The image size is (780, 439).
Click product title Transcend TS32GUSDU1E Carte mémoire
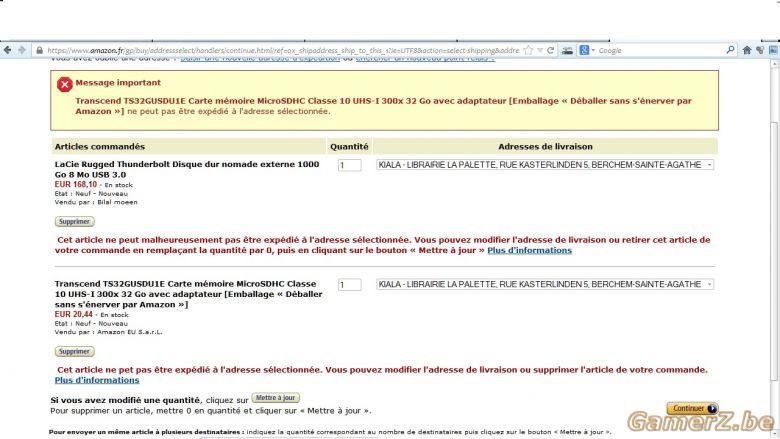pos(188,294)
